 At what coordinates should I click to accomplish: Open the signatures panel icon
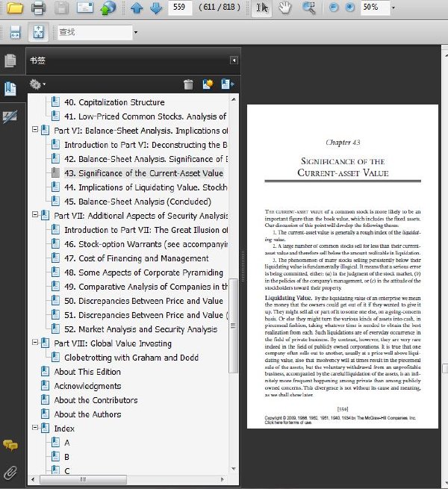point(10,117)
